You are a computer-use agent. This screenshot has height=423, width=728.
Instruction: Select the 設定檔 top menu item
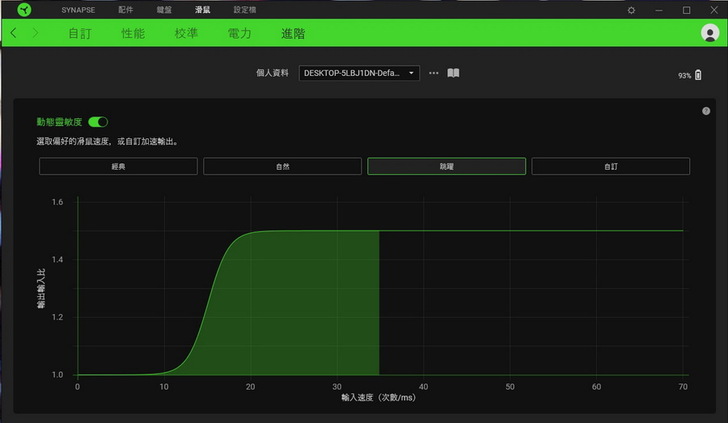244,9
